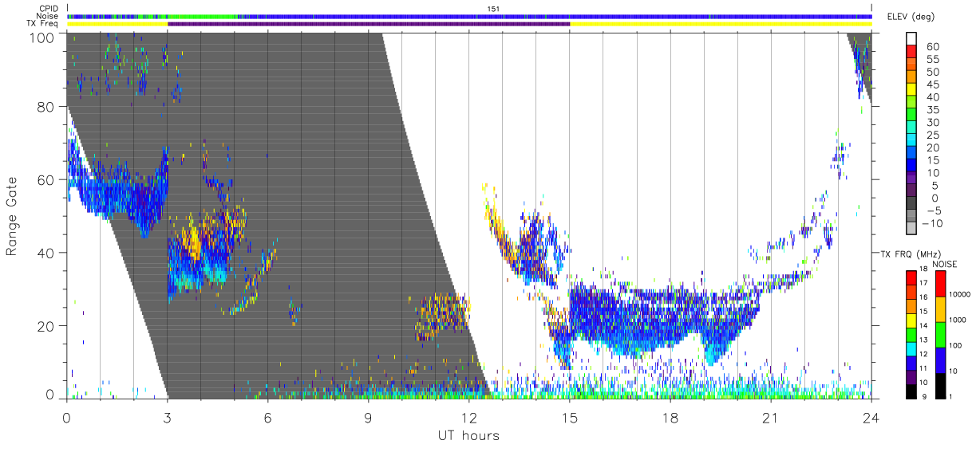This screenshot has height=452, width=980.
Task: Click the CPID value 151
Action: (x=492, y=9)
